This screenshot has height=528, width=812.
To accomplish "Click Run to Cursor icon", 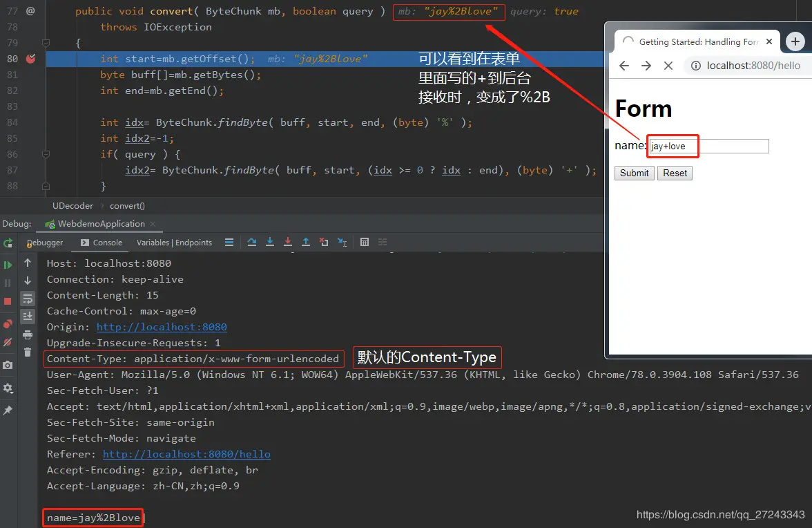I will pos(342,242).
